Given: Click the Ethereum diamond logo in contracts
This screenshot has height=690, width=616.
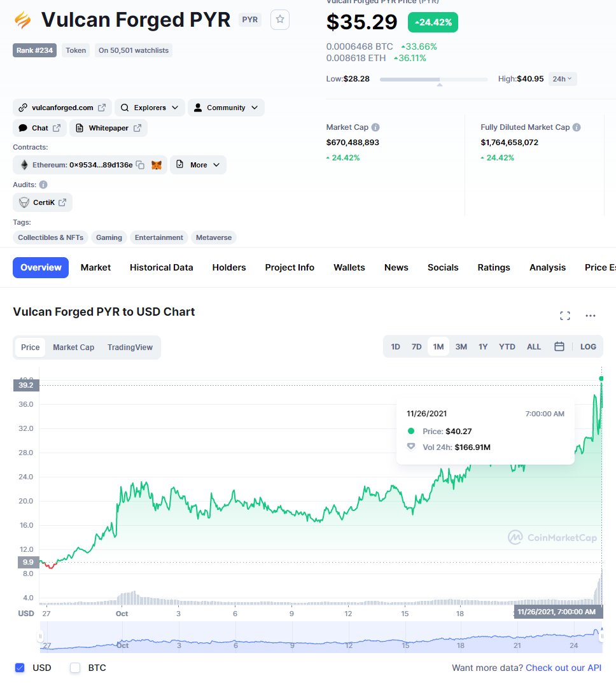Looking at the screenshot, I should point(25,165).
